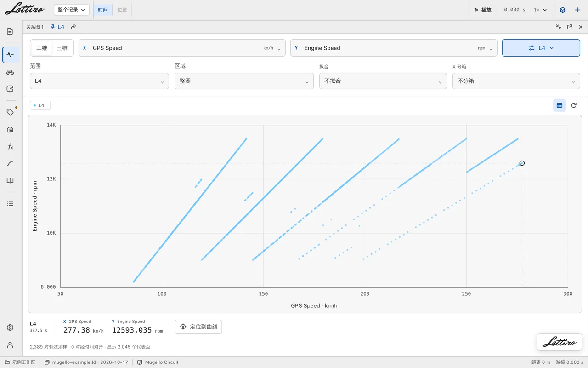Open the fx math channels icon

[x=10, y=147]
